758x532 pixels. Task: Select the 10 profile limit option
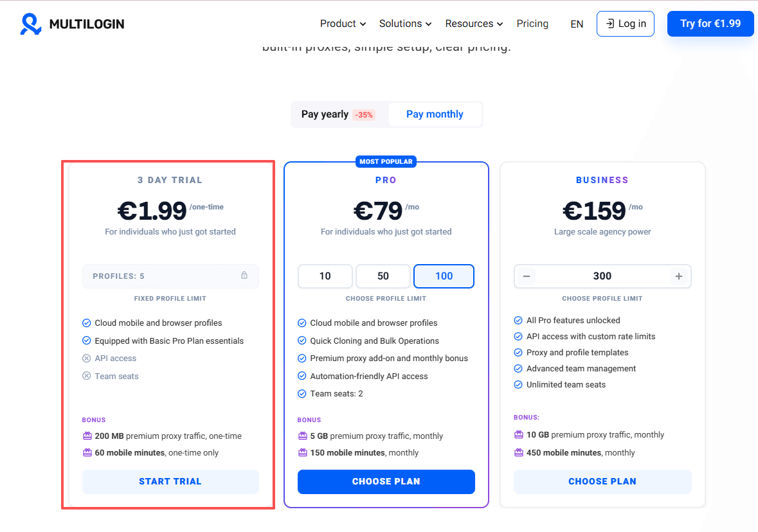[325, 276]
